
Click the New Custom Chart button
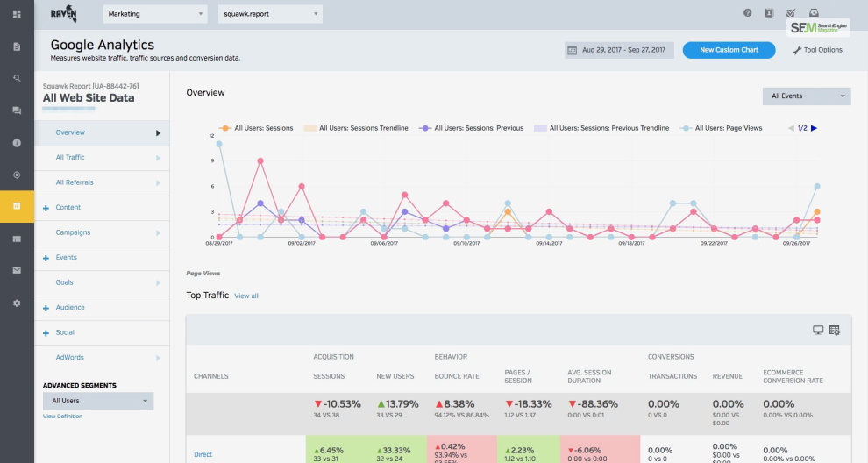[x=729, y=50]
